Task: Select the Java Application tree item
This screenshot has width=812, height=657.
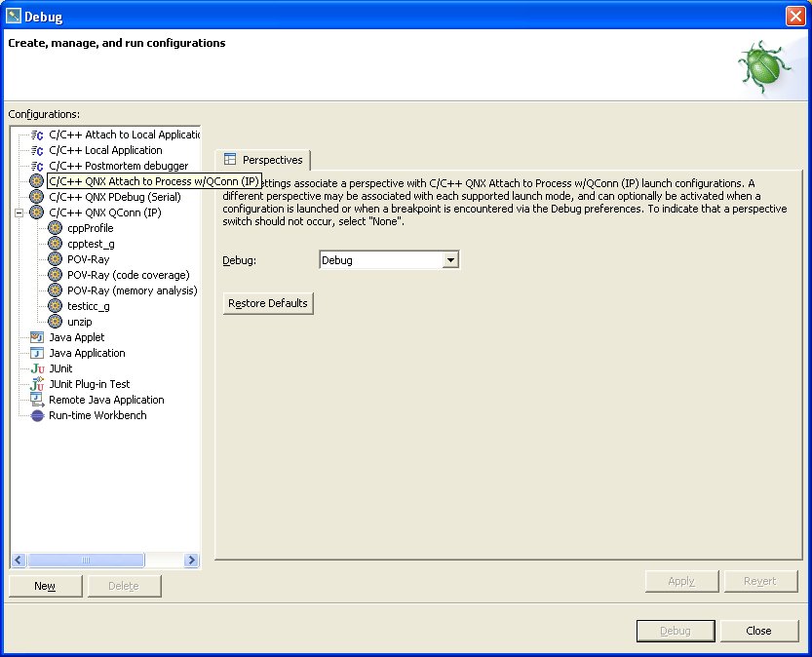Action: [x=87, y=353]
